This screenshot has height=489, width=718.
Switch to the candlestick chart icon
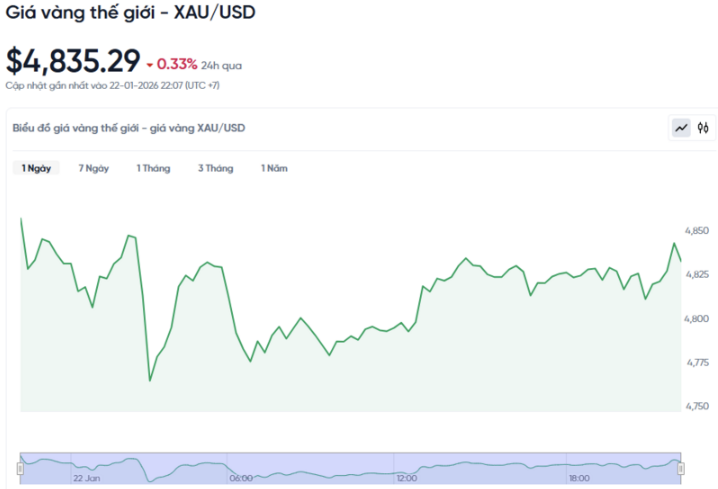[x=703, y=128]
